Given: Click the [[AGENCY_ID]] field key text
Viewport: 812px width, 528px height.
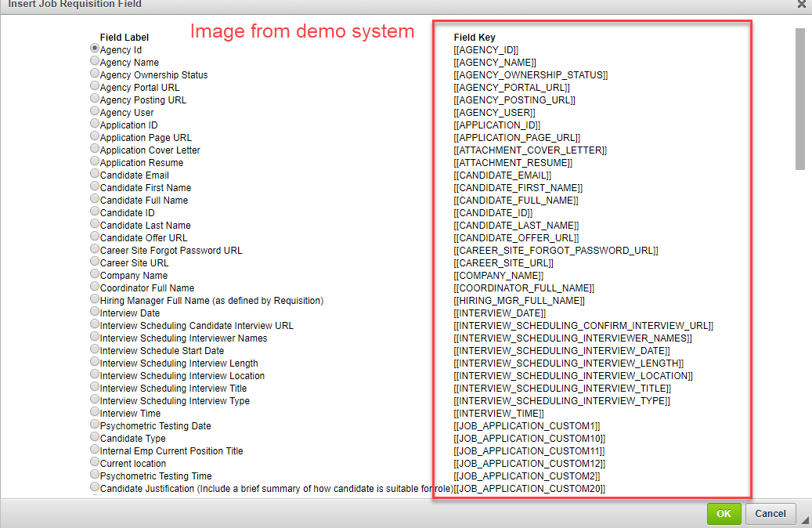Looking at the screenshot, I should [486, 50].
